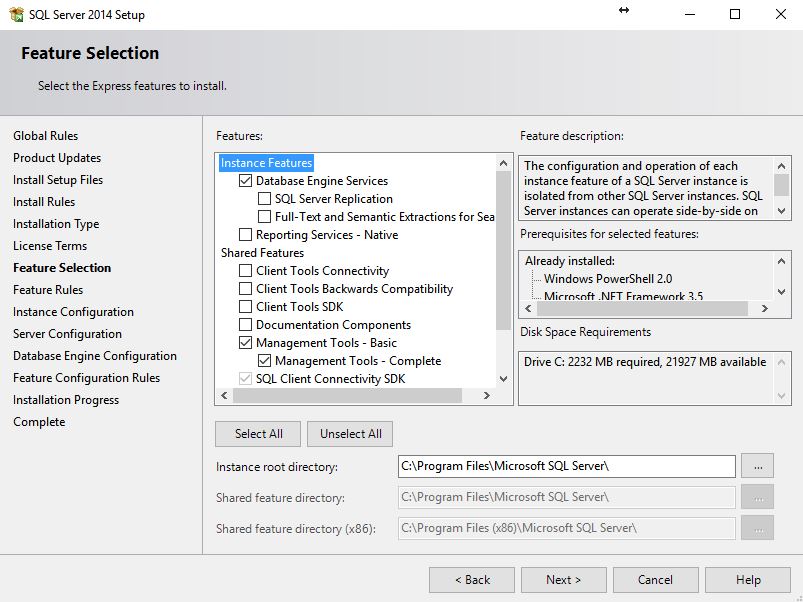Click prerequisites list scroll right arrow
The image size is (803, 602).
765,308
